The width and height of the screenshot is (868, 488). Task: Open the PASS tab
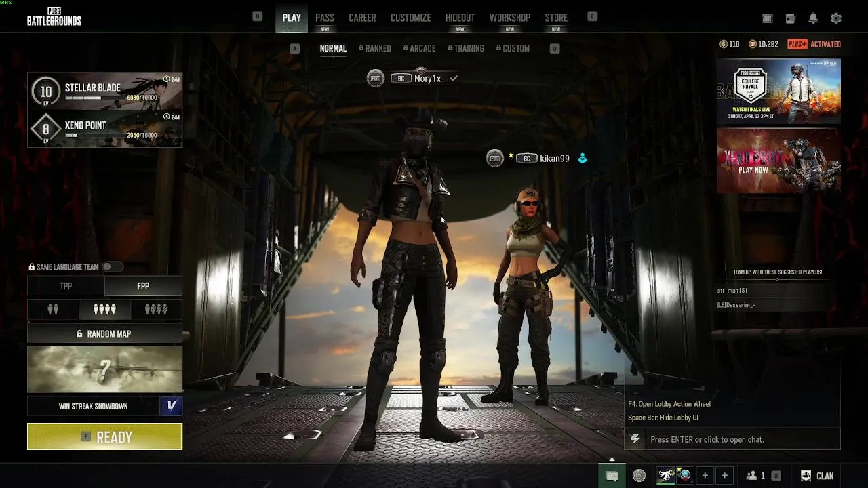[x=325, y=18]
